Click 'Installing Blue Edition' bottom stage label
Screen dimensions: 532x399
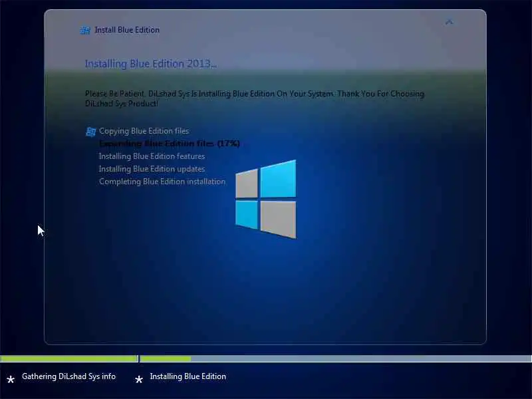[x=188, y=376]
